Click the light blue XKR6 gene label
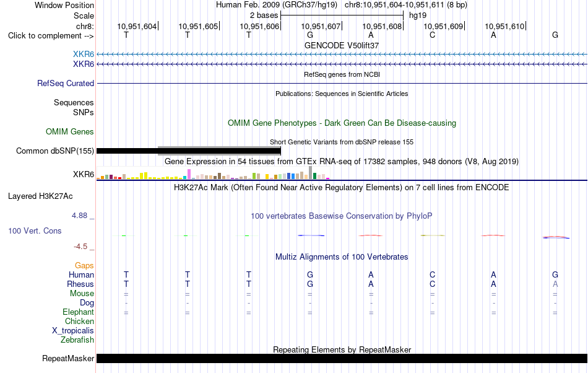Screen dimensions: 588x373 click(x=84, y=55)
